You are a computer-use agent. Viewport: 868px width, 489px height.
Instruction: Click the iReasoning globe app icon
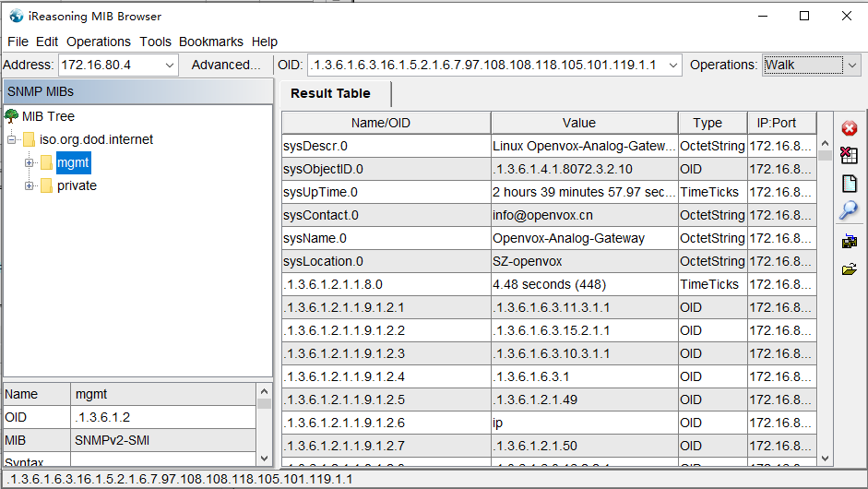(x=17, y=16)
